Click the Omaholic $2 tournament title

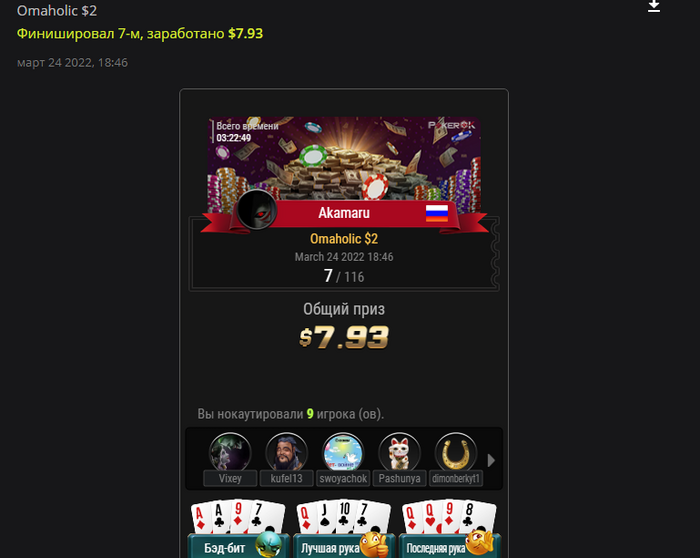click(x=57, y=11)
